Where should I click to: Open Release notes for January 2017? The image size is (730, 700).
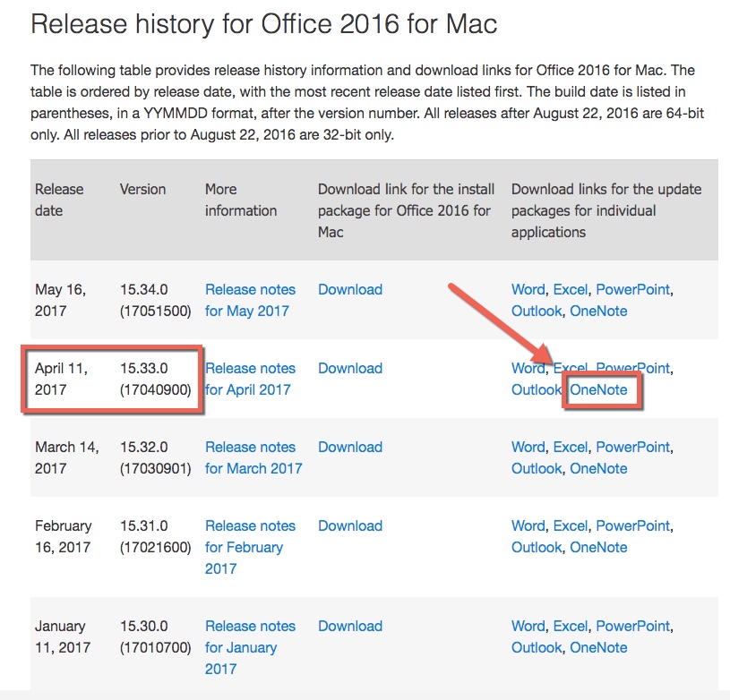point(250,647)
